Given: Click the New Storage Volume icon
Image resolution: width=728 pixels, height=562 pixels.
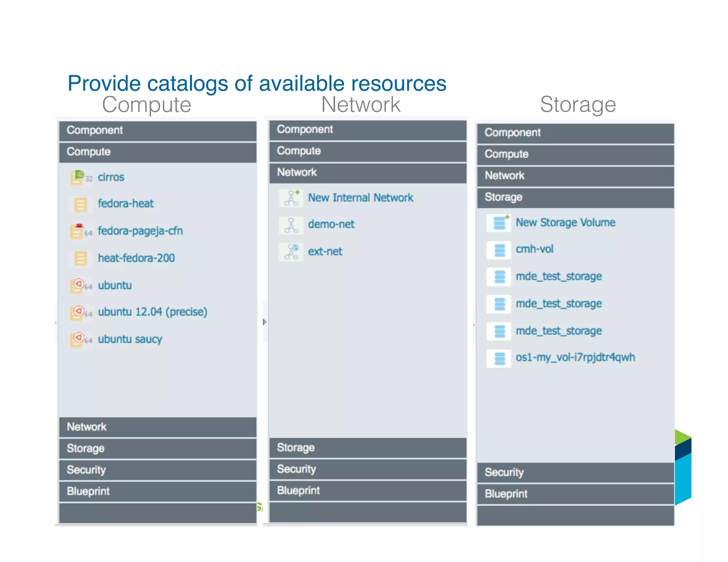Looking at the screenshot, I should 499,223.
